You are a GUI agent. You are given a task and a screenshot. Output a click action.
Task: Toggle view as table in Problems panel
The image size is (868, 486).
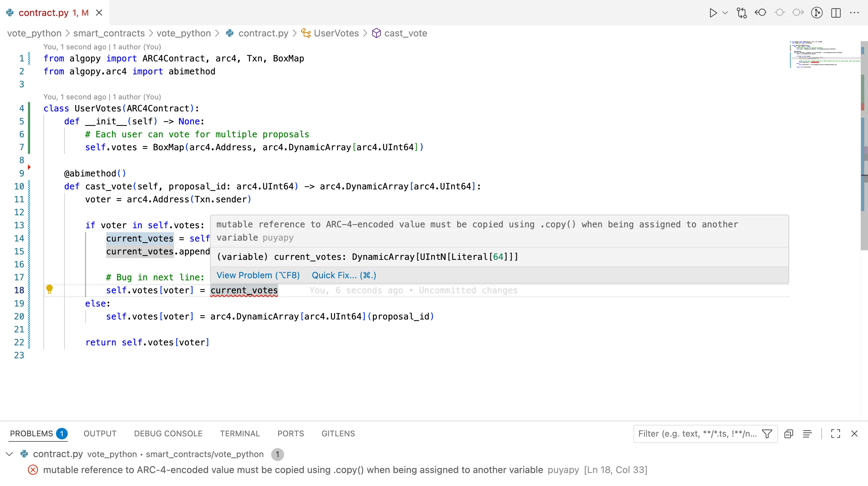coord(808,434)
